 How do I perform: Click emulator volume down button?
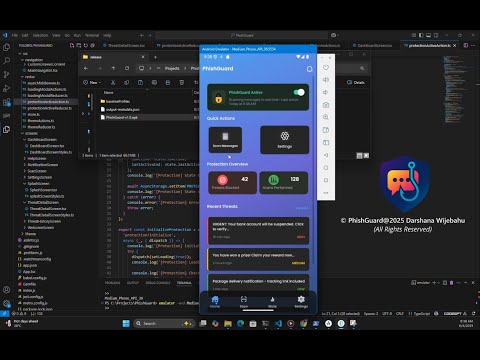(x=326, y=92)
